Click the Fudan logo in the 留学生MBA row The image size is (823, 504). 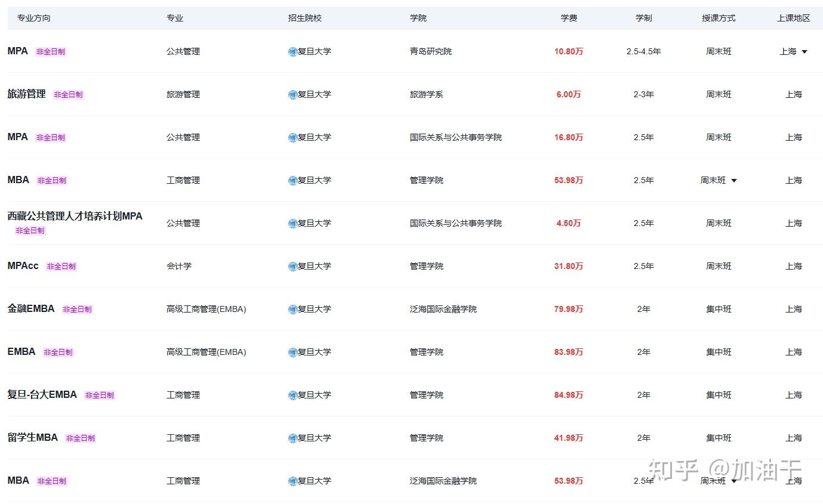point(292,438)
